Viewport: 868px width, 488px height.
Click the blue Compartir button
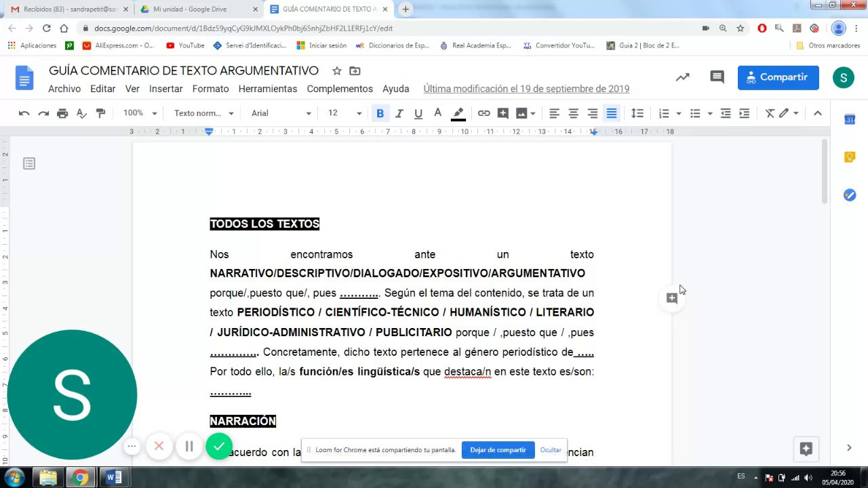point(778,77)
